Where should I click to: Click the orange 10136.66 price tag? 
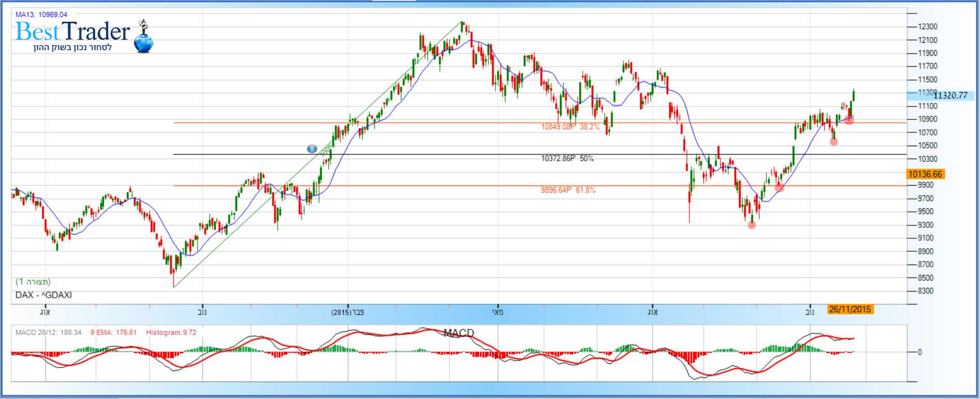tap(925, 174)
